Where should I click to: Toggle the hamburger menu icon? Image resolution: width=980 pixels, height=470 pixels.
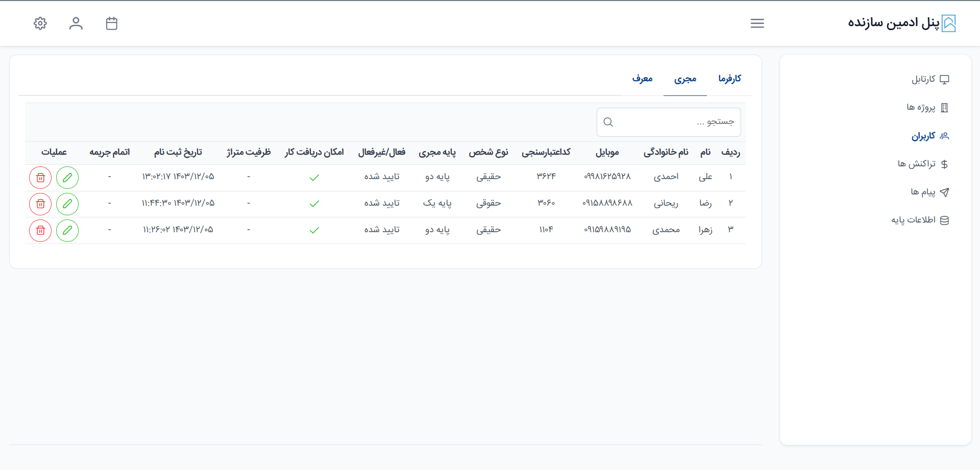click(757, 23)
